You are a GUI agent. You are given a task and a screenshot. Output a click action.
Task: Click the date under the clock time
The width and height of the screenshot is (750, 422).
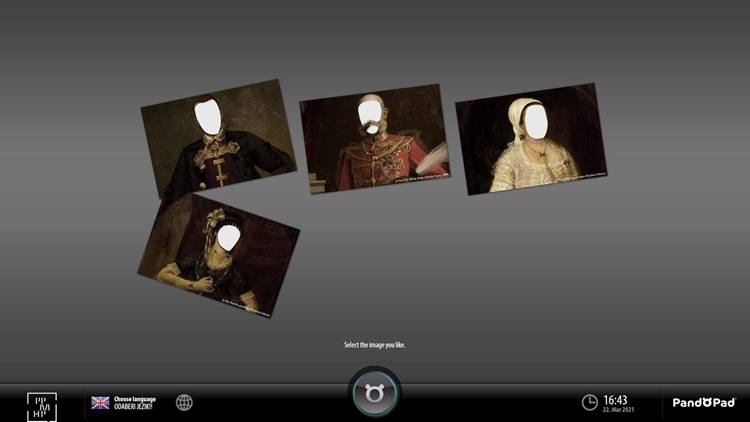click(x=618, y=410)
